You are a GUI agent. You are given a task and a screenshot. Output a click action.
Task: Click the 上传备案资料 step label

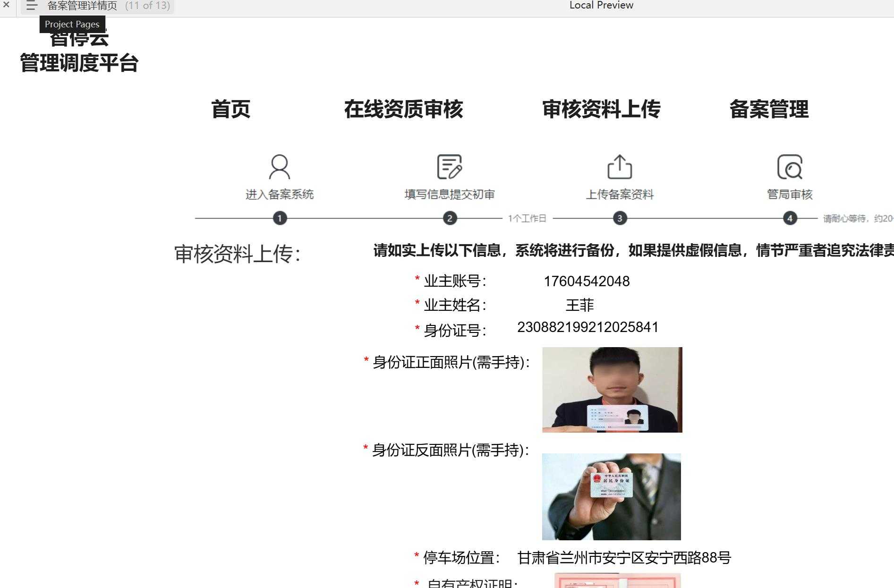[620, 194]
